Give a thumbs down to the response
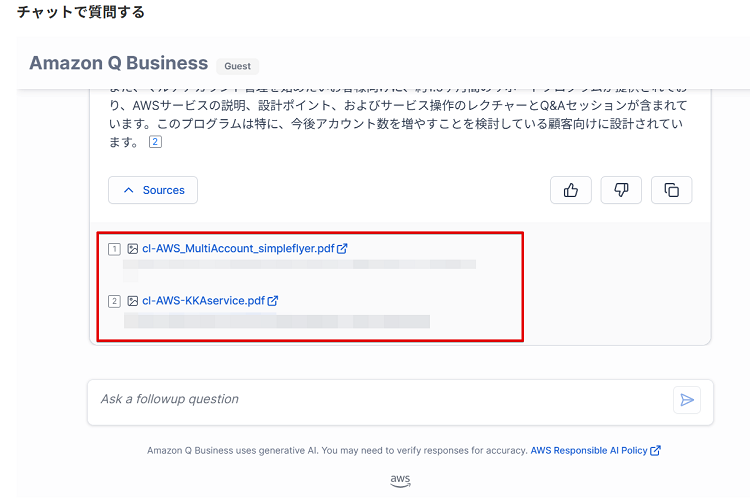The image size is (750, 499). [x=621, y=190]
